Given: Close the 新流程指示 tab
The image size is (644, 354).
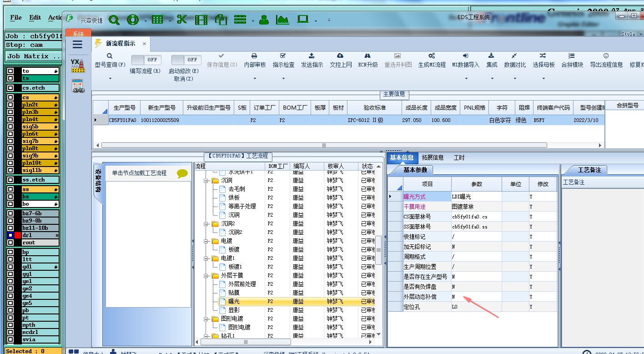Looking at the screenshot, I should click(144, 44).
